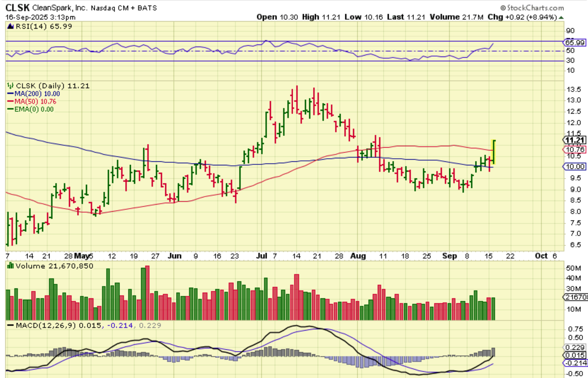Click the 65.99 RSI value axis tag
Image resolution: width=588 pixels, height=378 pixels.
coord(575,42)
